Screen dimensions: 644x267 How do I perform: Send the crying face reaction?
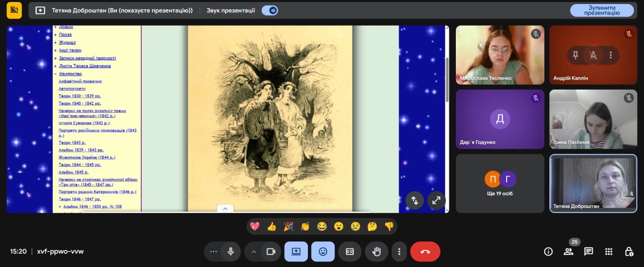(x=355, y=227)
